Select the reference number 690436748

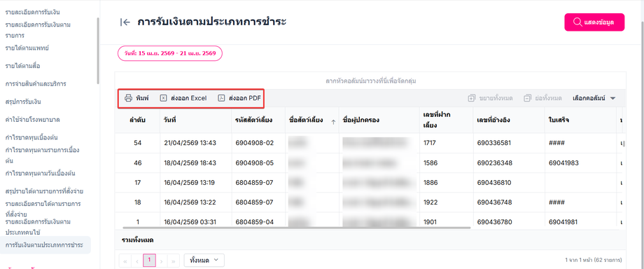pyautogui.click(x=494, y=202)
